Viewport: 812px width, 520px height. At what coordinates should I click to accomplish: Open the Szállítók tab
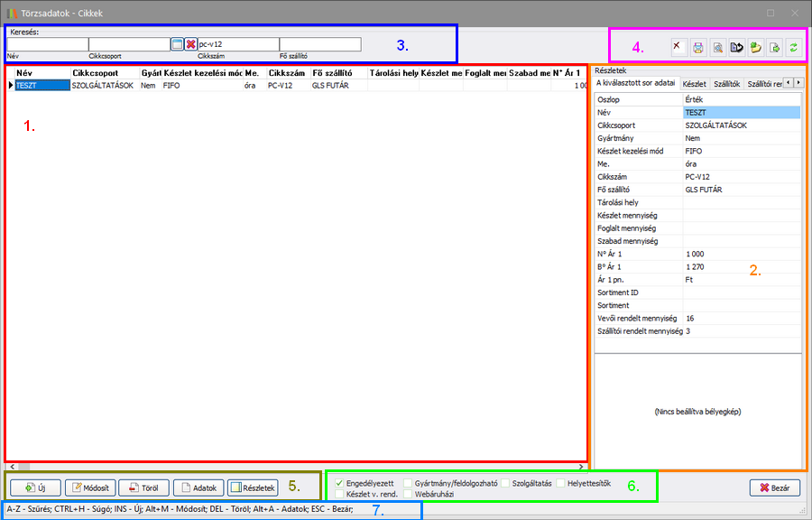[x=726, y=83]
